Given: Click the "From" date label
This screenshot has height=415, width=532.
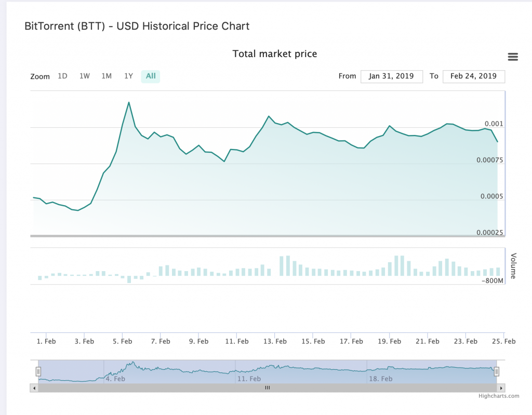Looking at the screenshot, I should coord(347,76).
